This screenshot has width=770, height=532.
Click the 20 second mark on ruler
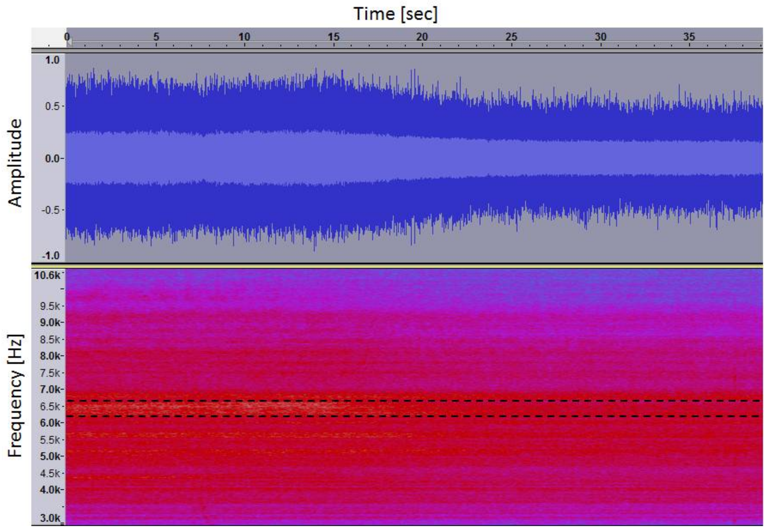coord(422,37)
